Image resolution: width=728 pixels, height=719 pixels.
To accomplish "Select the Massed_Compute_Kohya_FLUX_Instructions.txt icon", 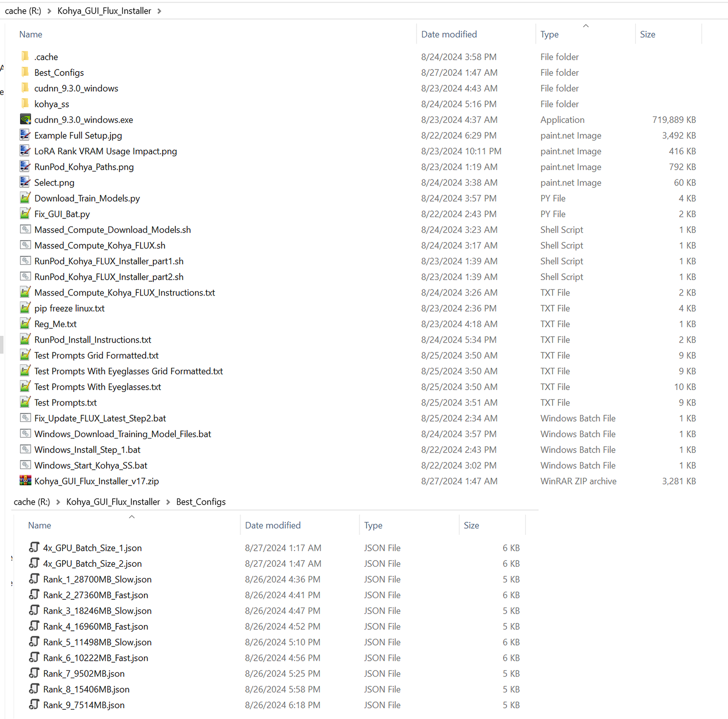I will click(x=25, y=292).
